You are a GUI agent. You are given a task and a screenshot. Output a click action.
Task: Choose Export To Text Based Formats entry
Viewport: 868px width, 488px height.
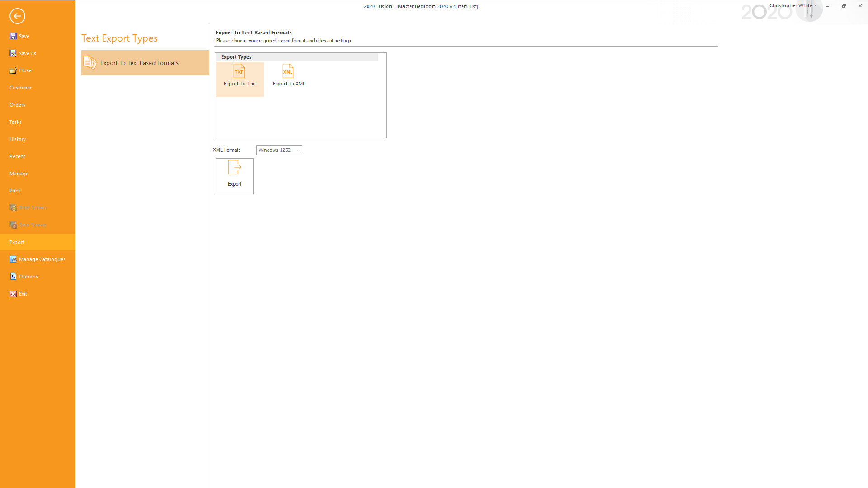(145, 63)
